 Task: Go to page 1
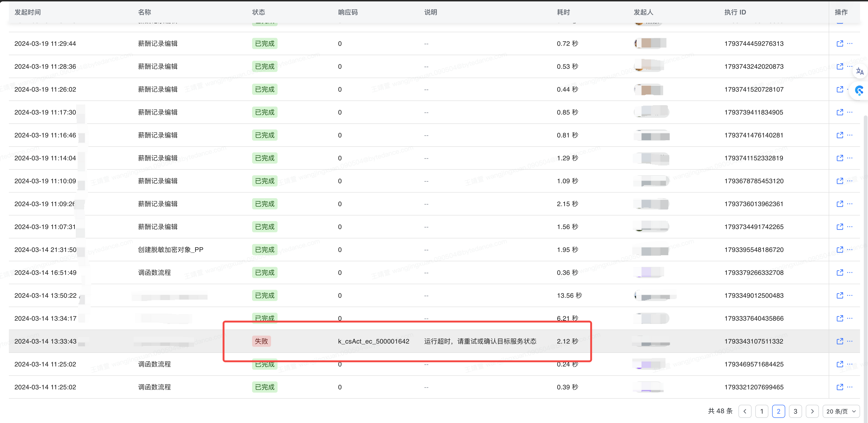coord(762,411)
